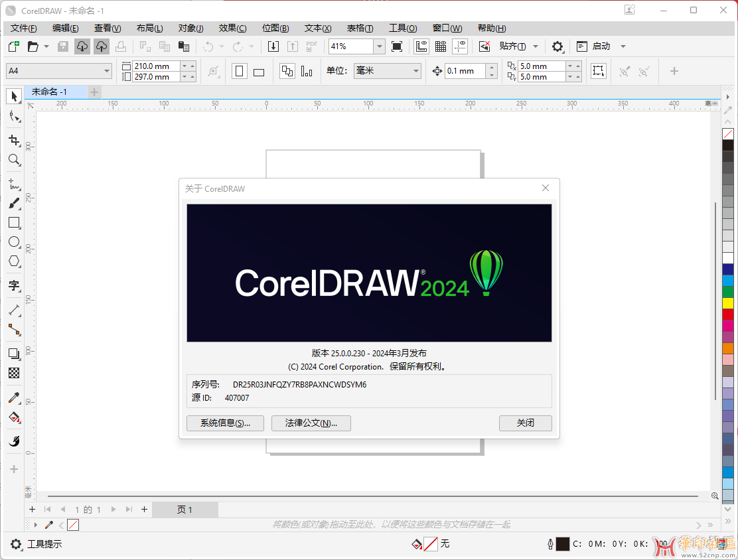Select the Transparency tool

(x=14, y=373)
